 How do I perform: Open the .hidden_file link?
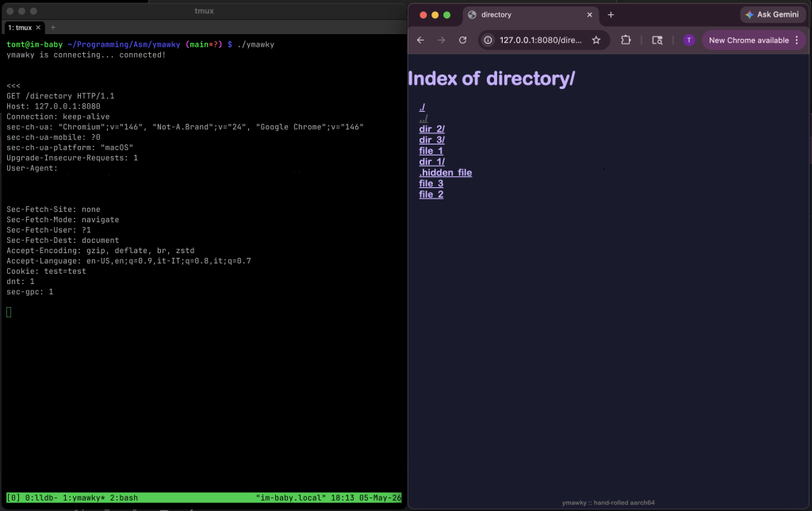446,172
